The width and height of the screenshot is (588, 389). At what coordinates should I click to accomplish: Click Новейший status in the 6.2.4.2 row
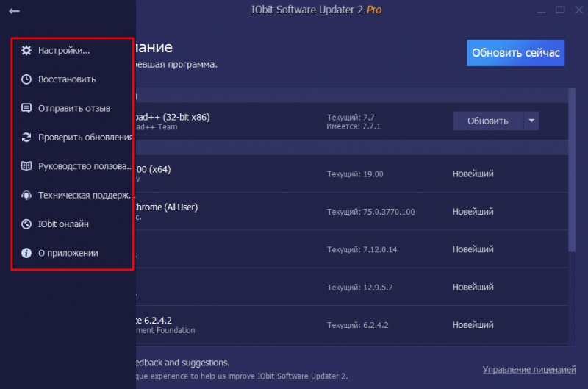click(x=473, y=324)
